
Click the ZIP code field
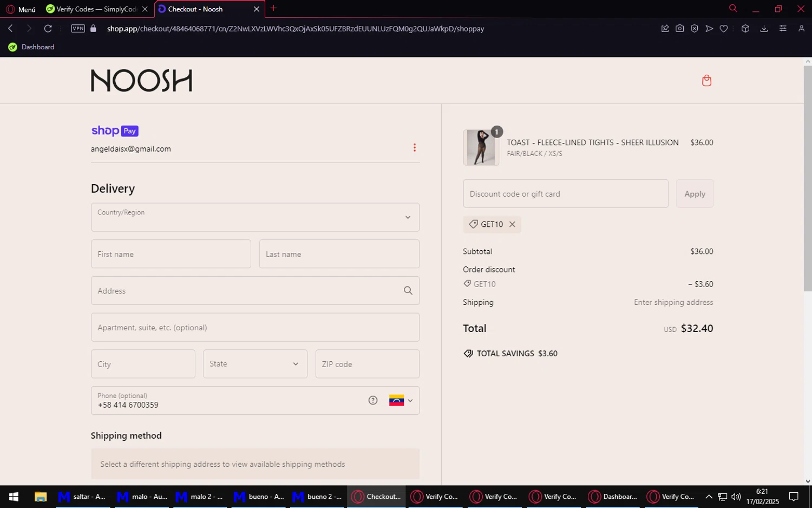368,364
